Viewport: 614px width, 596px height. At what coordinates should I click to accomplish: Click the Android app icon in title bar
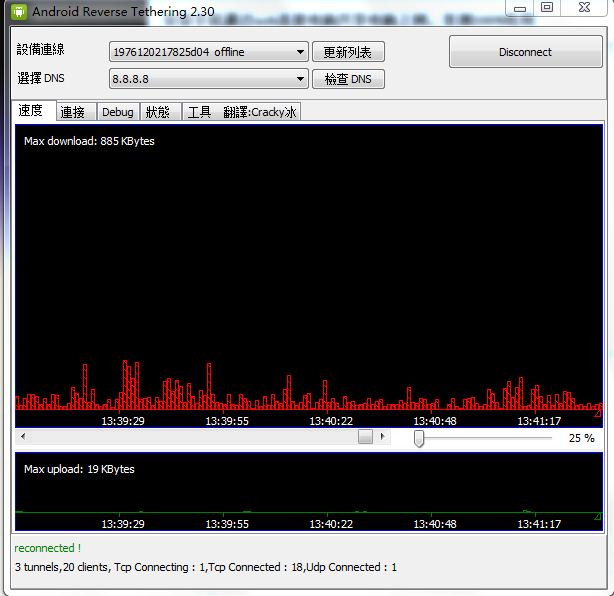pyautogui.click(x=19, y=11)
